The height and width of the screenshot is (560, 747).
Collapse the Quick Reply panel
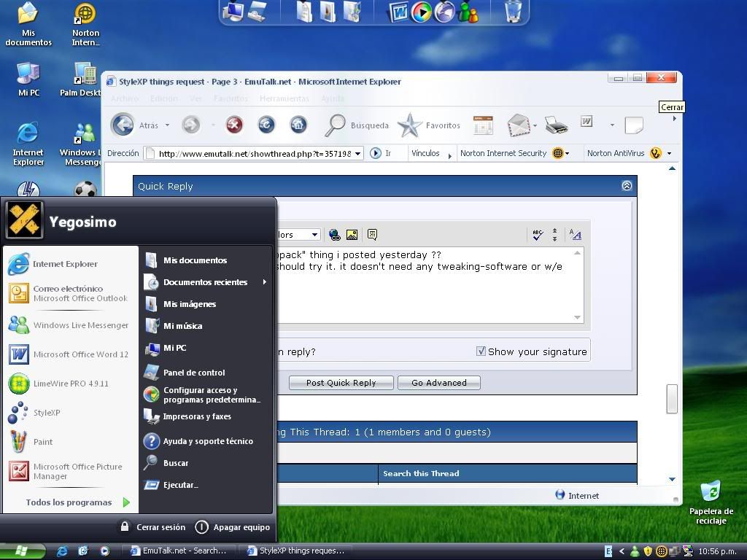627,186
